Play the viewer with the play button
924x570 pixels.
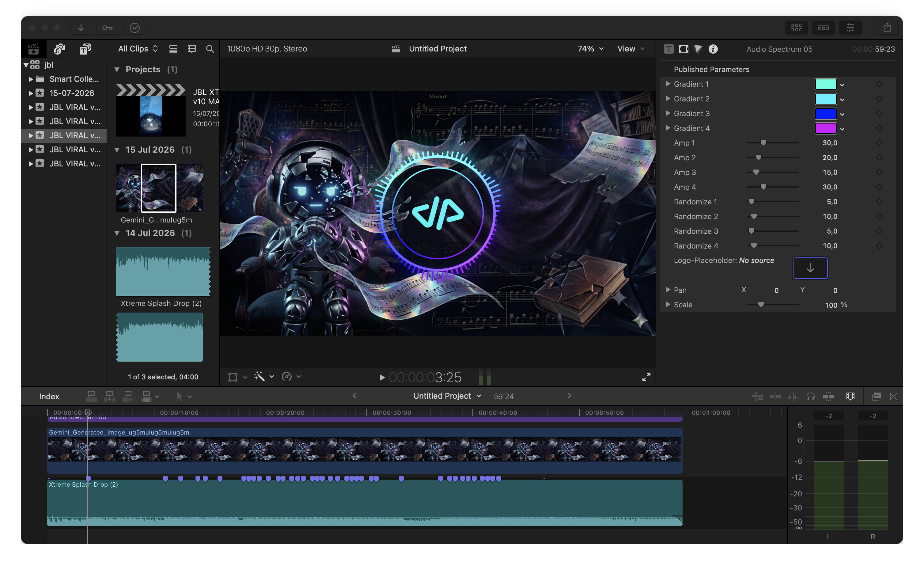point(382,377)
